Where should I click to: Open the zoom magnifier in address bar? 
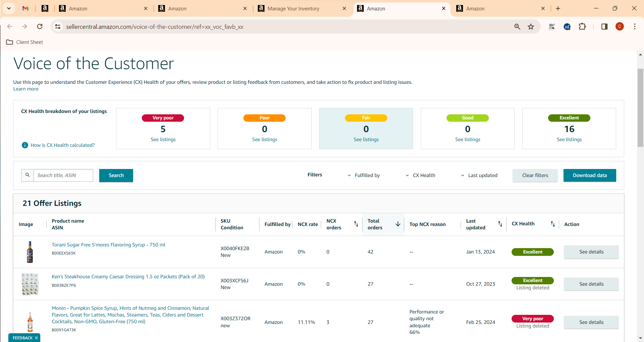[x=517, y=26]
